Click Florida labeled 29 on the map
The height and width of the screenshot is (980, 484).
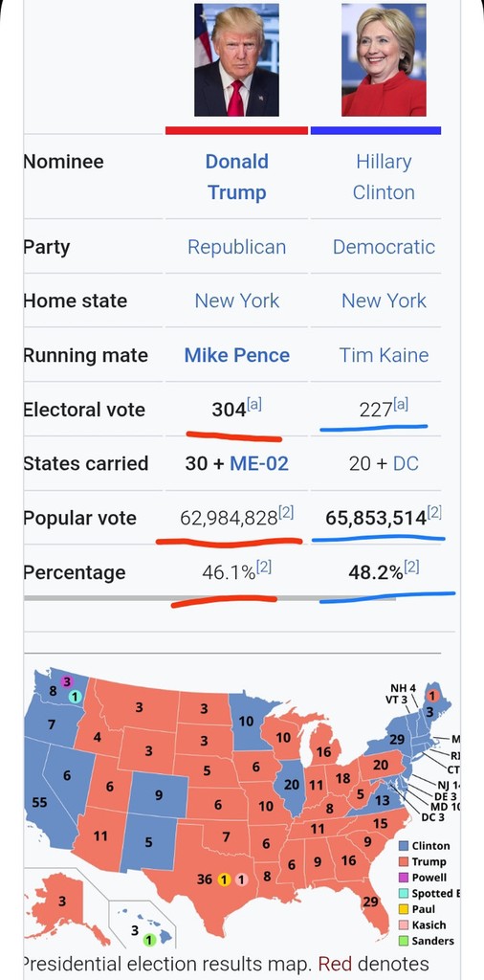370,902
